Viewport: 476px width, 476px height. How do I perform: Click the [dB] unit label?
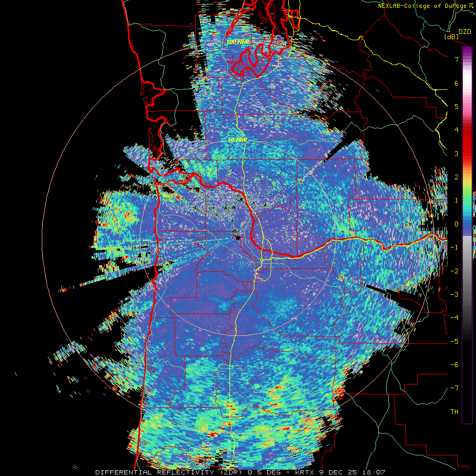452,36
